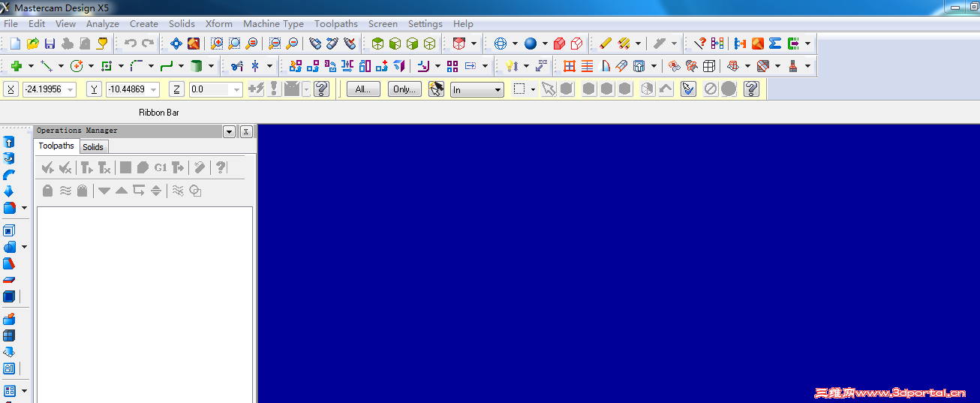Click the Z value input field

tap(210, 90)
